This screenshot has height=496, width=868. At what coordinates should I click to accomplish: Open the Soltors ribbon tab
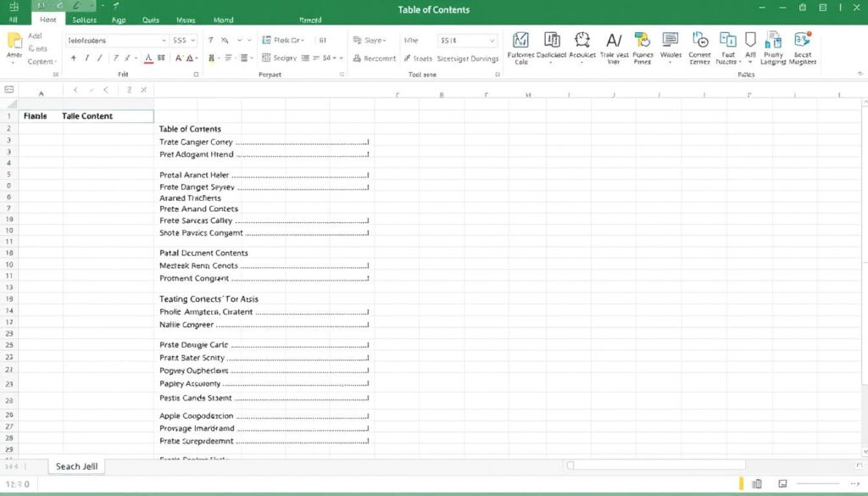[84, 20]
